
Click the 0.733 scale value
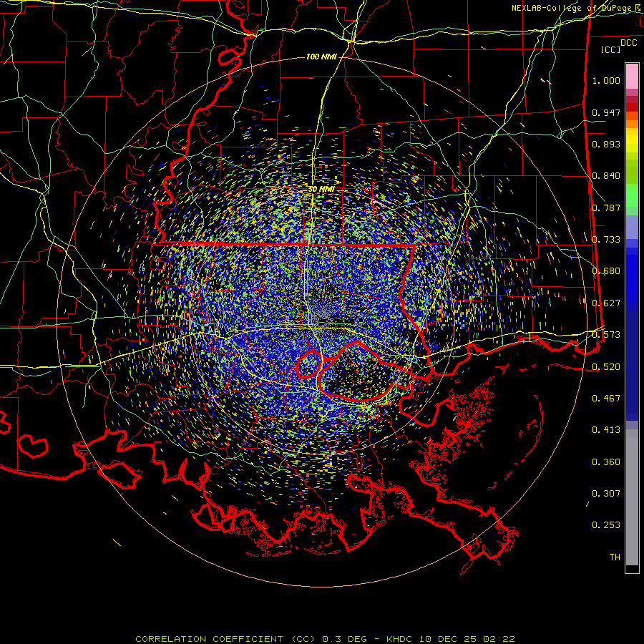pos(606,240)
